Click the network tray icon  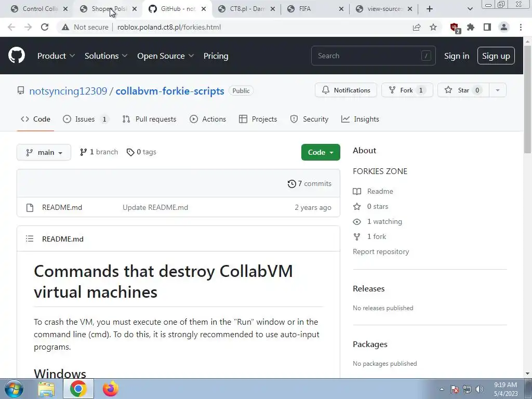(467, 389)
